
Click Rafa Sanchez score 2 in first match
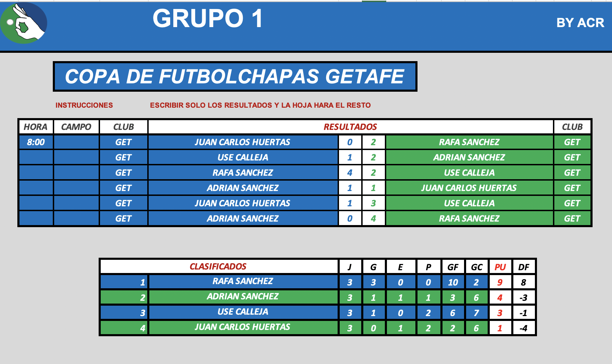(x=373, y=142)
